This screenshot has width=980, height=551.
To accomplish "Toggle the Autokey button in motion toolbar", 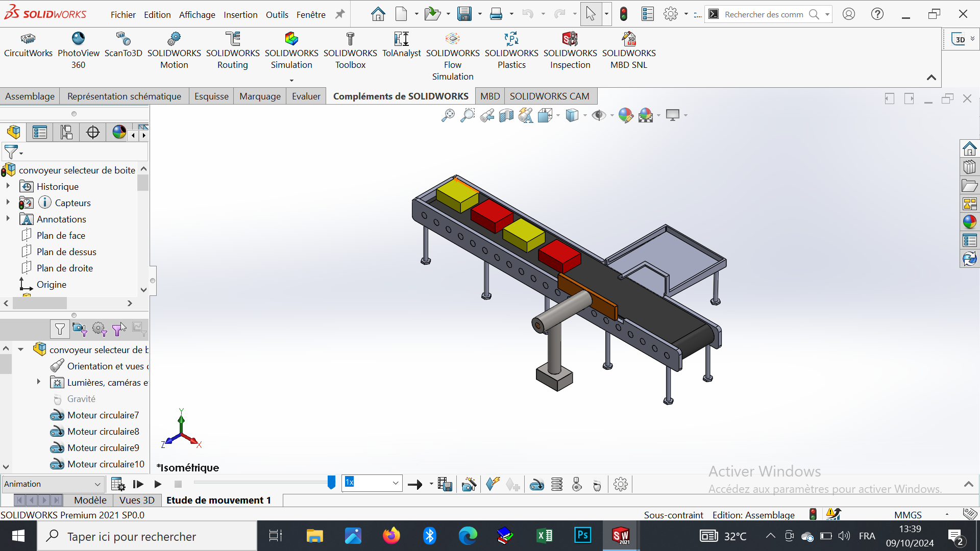I will click(492, 484).
